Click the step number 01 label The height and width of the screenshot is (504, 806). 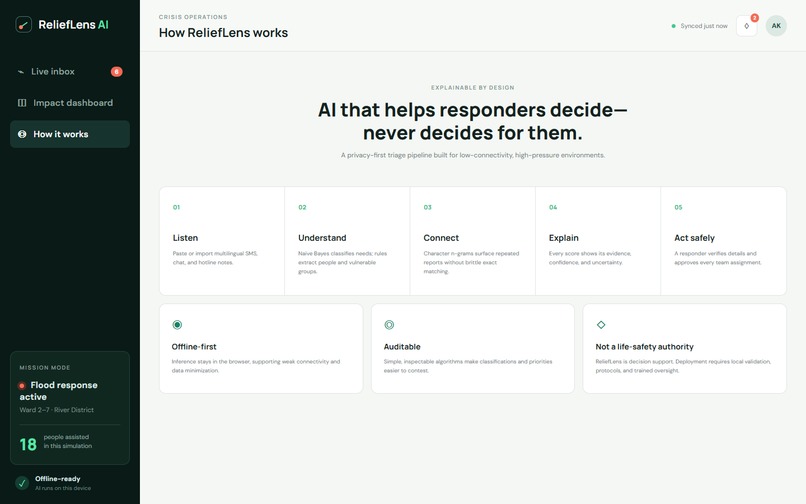176,207
